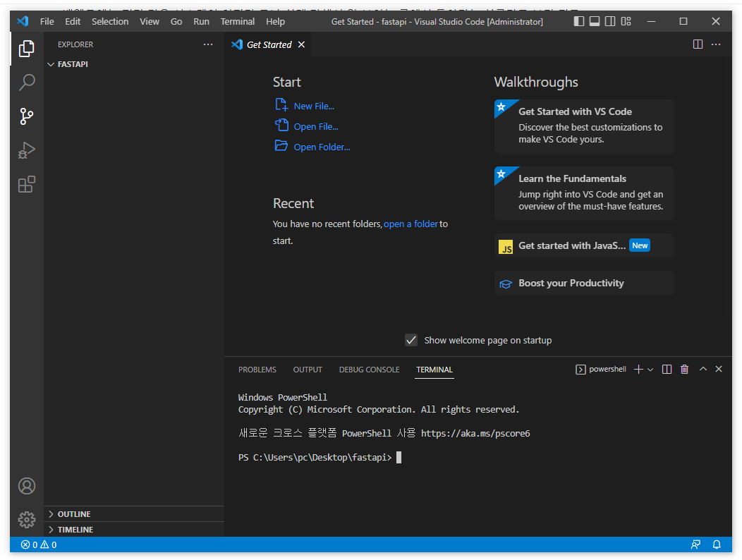Switch to the PROBLEMS panel tab
This screenshot has width=742, height=560.
257,370
